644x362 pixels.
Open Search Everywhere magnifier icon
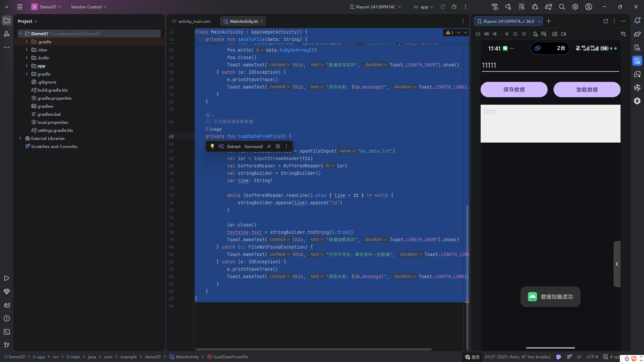562,7
